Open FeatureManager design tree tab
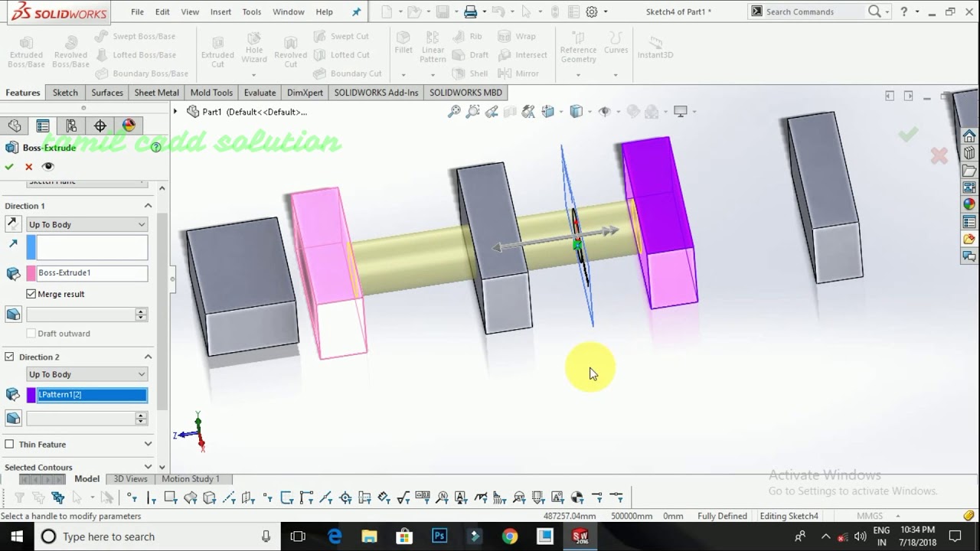This screenshot has height=551, width=980. (15, 126)
